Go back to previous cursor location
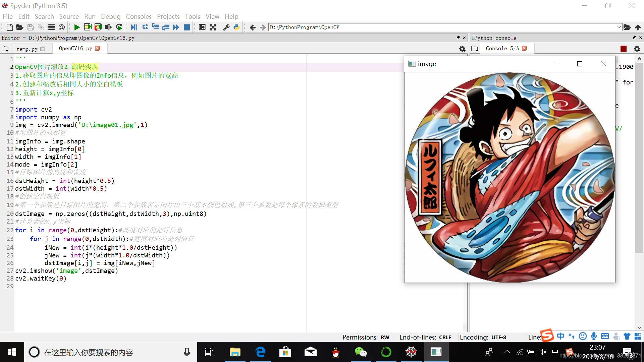This screenshot has height=362, width=644. click(x=253, y=27)
